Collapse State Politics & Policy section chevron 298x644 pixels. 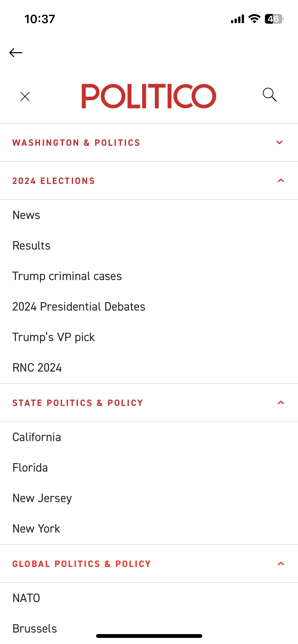point(281,403)
